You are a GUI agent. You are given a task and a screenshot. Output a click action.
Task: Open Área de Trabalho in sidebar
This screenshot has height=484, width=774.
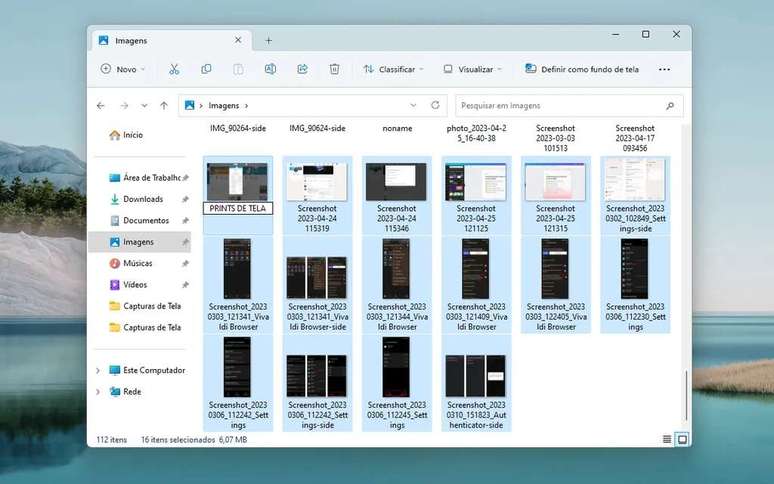pos(145,178)
